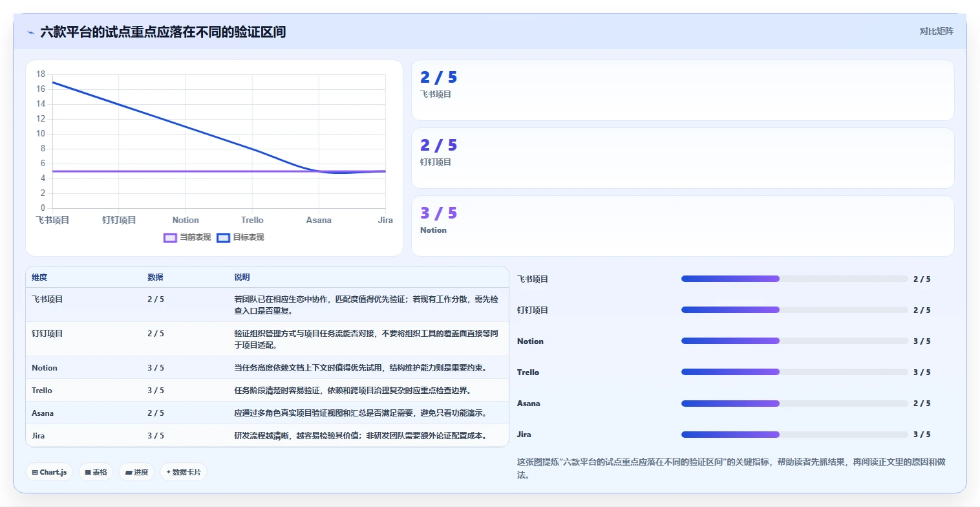
Task: Click the 对比矩阵 label in header
Action: (936, 31)
